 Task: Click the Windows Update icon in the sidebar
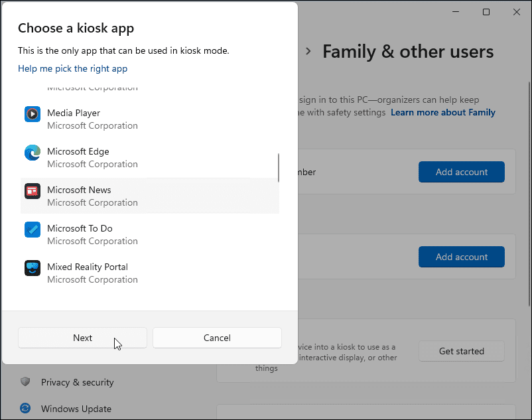pos(25,409)
